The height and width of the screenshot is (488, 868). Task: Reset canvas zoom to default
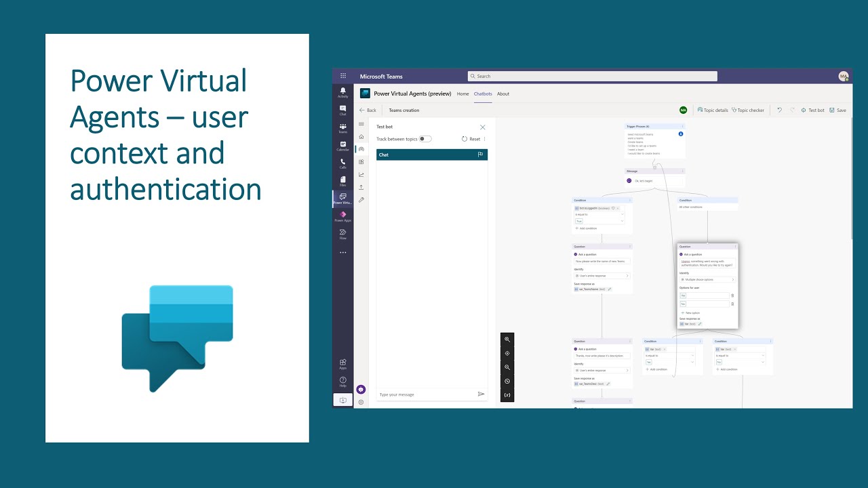point(507,382)
